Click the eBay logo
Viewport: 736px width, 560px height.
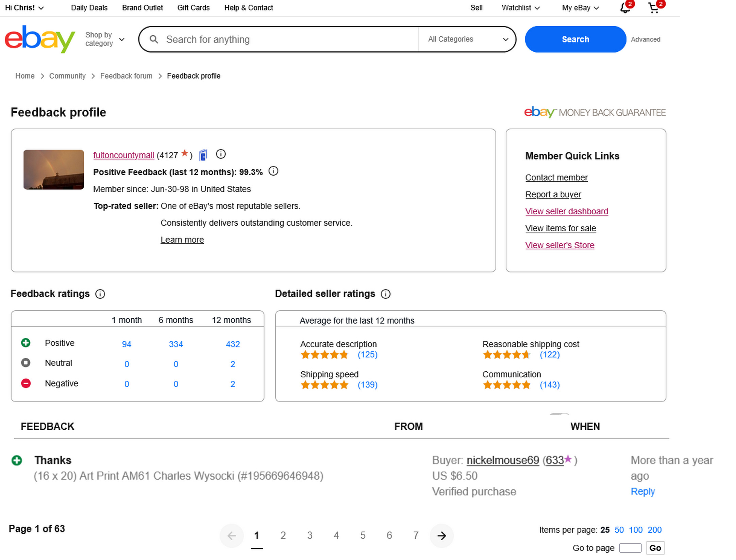pos(39,39)
